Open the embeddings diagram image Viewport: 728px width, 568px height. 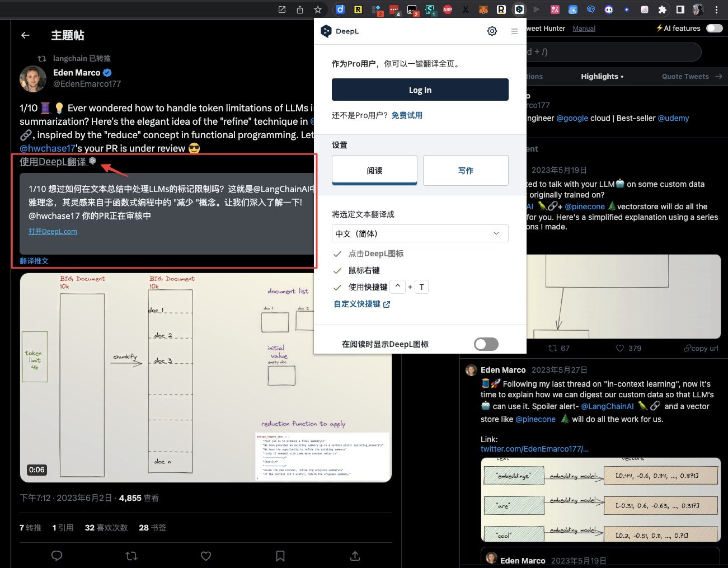(x=600, y=500)
